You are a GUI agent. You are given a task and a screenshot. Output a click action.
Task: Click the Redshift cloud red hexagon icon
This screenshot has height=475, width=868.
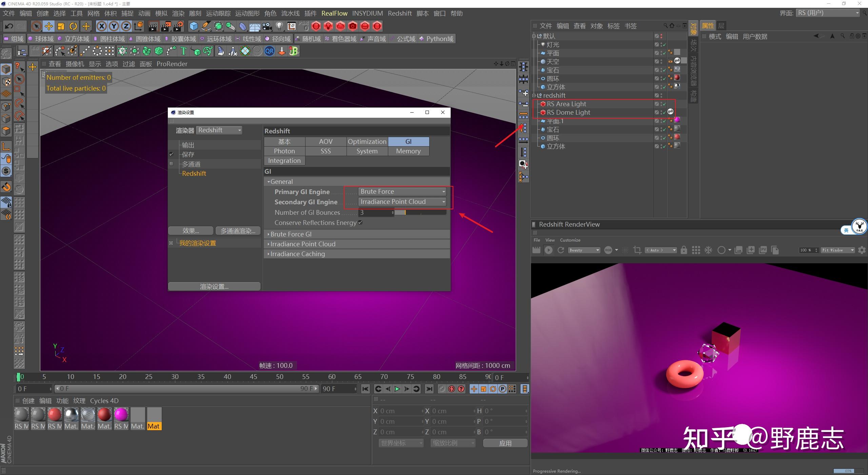pos(340,26)
